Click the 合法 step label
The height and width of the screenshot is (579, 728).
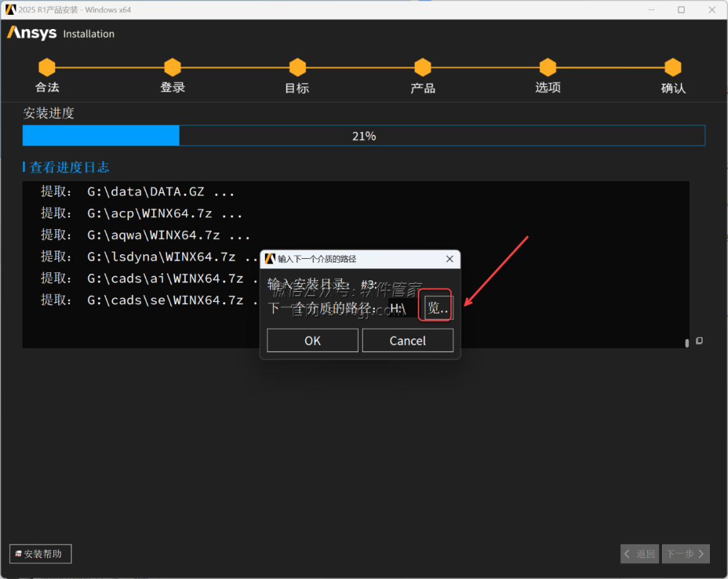click(x=47, y=88)
